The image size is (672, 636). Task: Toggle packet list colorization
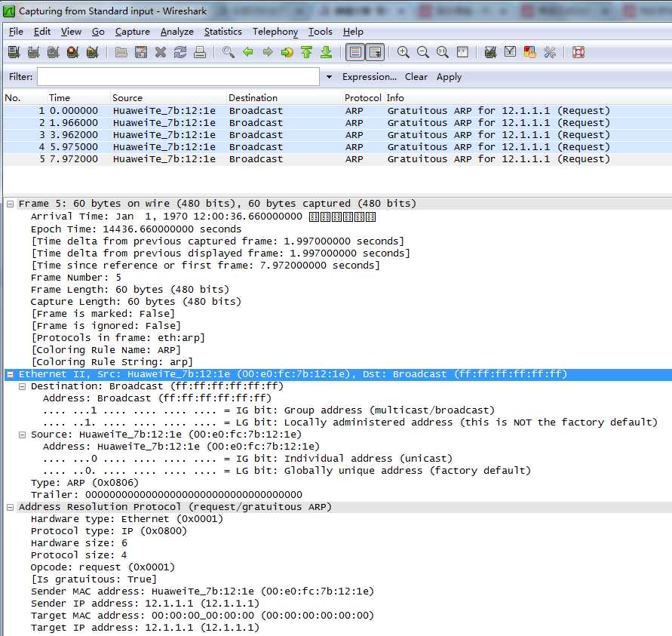355,52
